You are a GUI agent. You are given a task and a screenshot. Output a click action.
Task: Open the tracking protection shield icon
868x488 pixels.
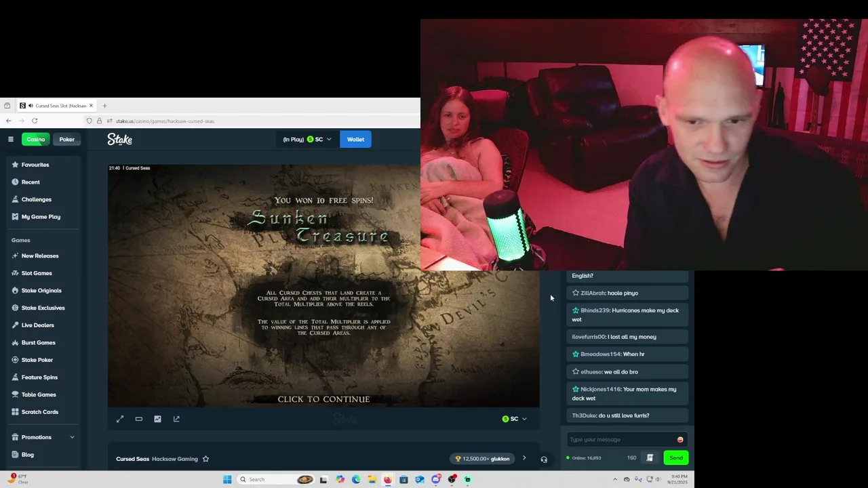click(x=89, y=121)
